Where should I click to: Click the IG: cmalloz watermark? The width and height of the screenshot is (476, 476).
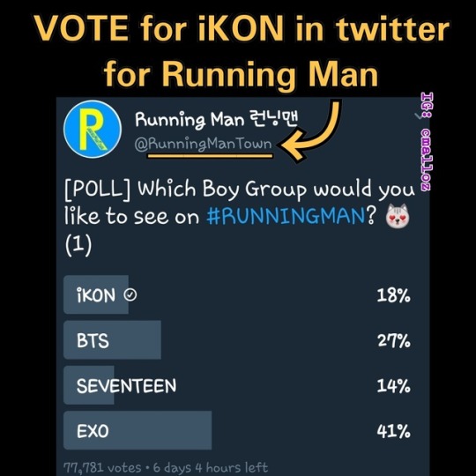pyautogui.click(x=427, y=142)
